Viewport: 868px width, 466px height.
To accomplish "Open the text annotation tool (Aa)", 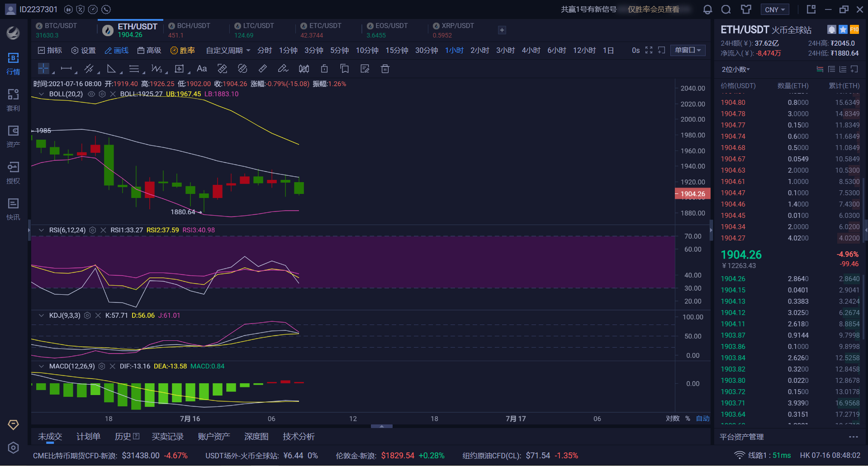I will [x=202, y=68].
